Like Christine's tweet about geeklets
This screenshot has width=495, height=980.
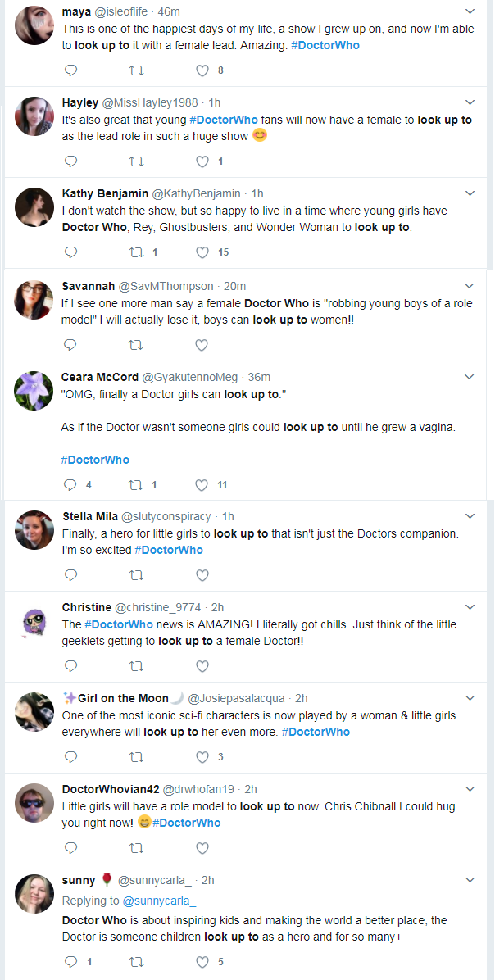tap(202, 666)
